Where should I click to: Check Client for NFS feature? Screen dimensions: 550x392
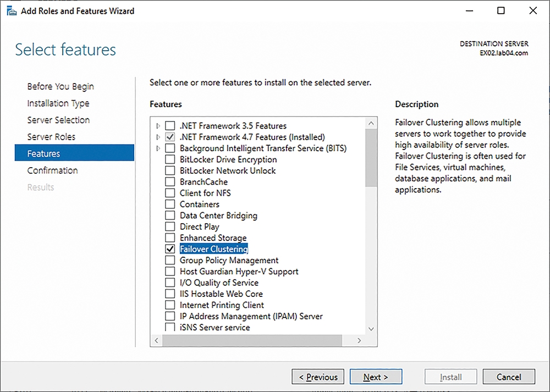coord(170,193)
